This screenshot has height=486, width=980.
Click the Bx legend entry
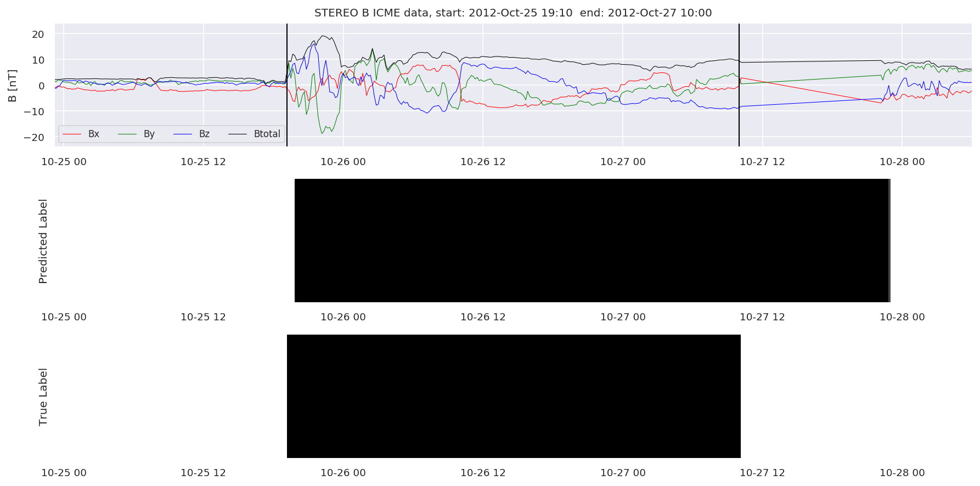coord(81,134)
